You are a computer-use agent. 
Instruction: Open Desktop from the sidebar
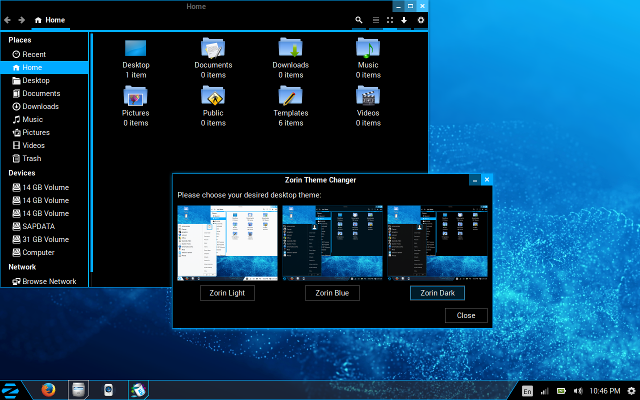44,80
